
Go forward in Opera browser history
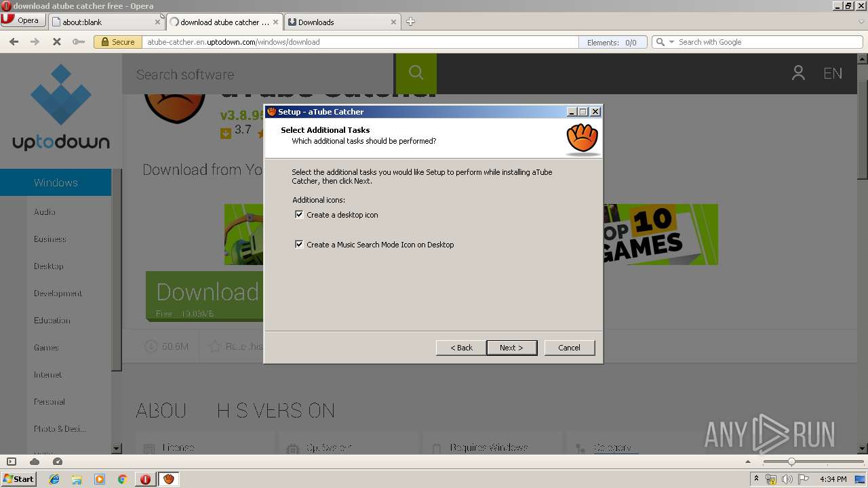35,42
